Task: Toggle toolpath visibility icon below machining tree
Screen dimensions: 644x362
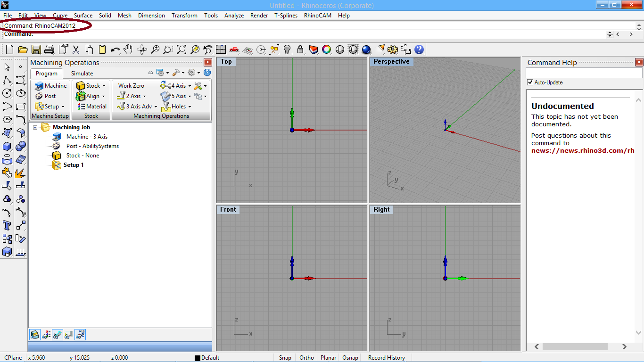Action: [x=58, y=335]
